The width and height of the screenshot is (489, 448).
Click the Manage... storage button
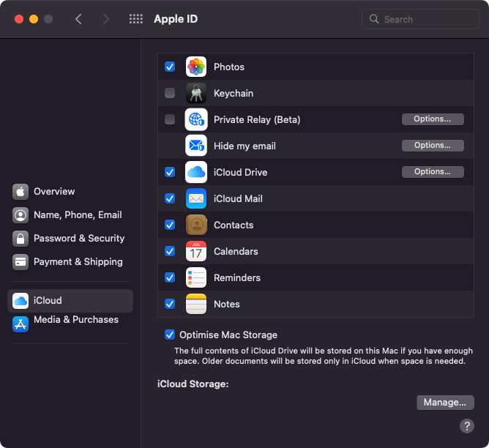coord(445,403)
